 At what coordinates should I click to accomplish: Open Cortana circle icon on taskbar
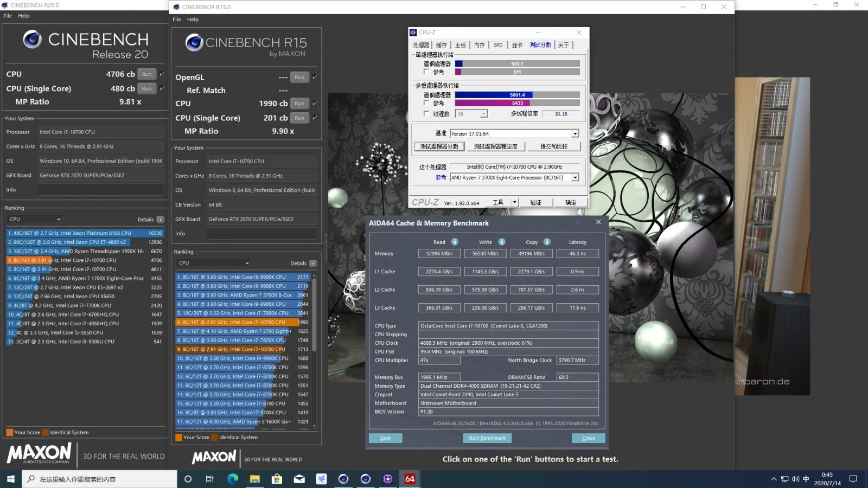pos(188,479)
